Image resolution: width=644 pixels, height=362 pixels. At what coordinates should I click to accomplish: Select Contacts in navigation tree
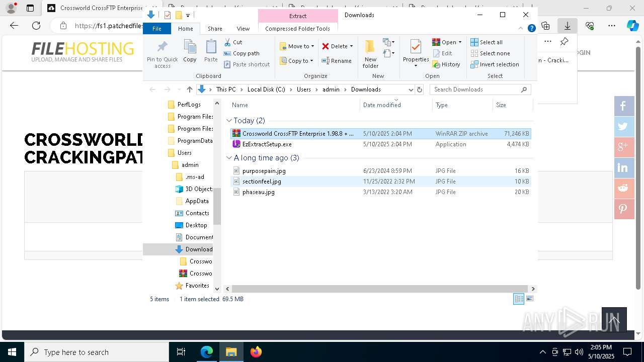pos(197,213)
